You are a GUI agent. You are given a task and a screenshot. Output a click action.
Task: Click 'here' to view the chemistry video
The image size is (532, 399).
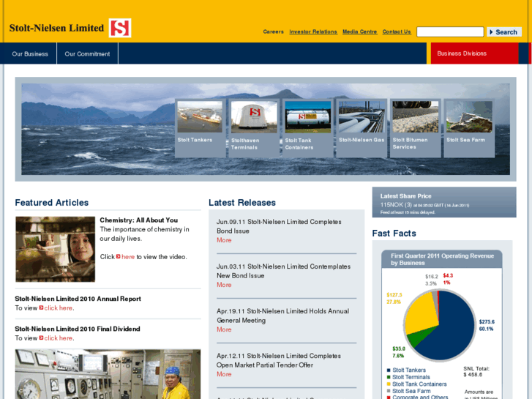(x=128, y=257)
